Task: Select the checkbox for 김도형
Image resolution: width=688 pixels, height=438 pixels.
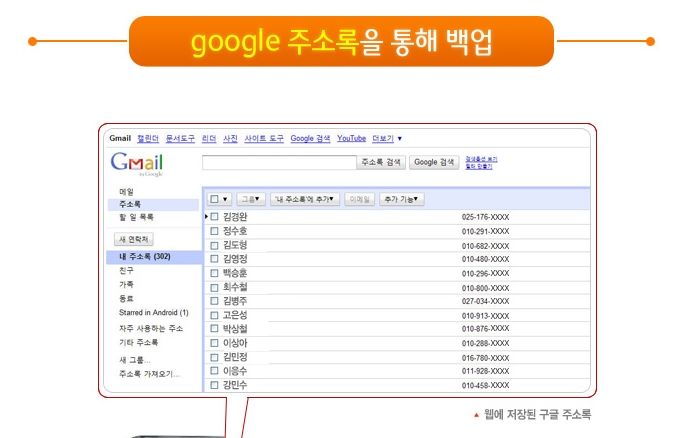Action: pos(215,245)
